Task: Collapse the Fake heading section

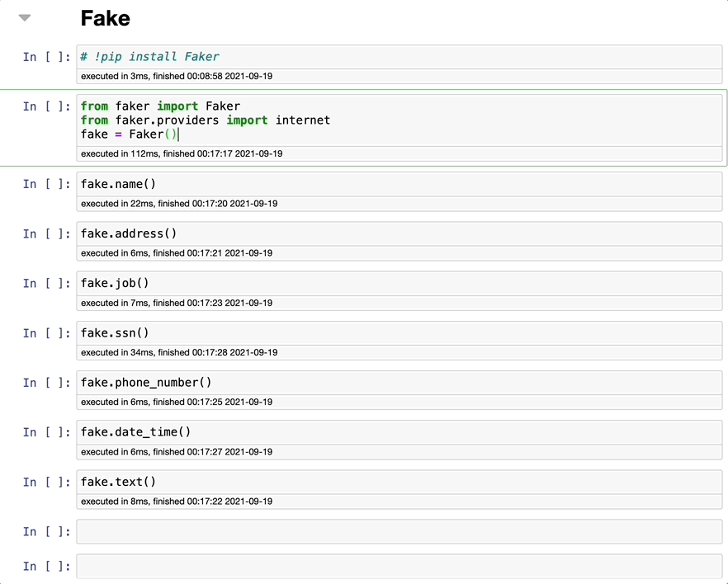Action: click(25, 17)
